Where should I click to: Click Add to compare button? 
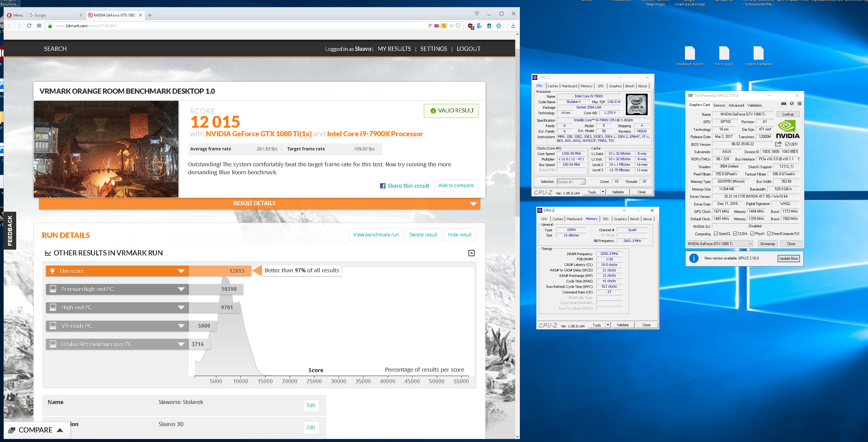[x=456, y=186]
